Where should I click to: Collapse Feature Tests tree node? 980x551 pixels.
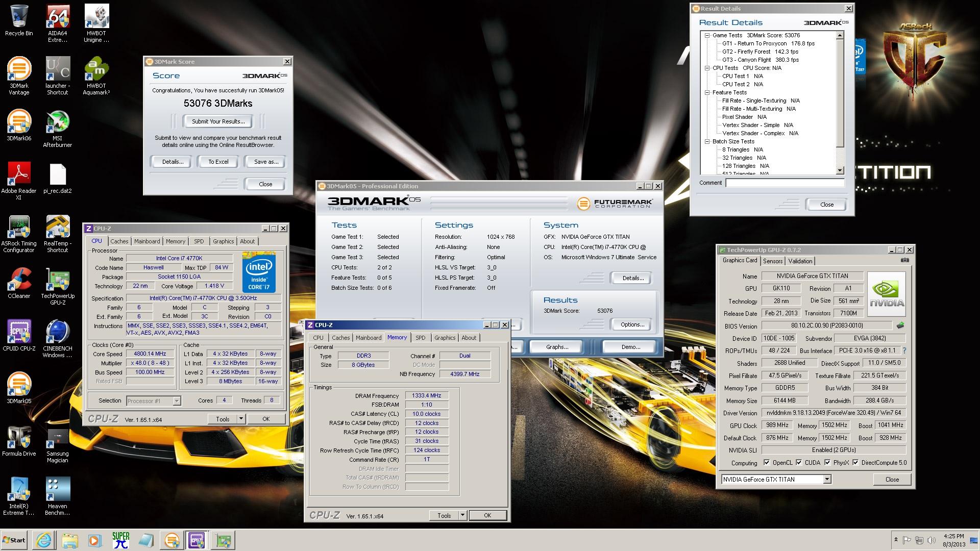tap(707, 92)
